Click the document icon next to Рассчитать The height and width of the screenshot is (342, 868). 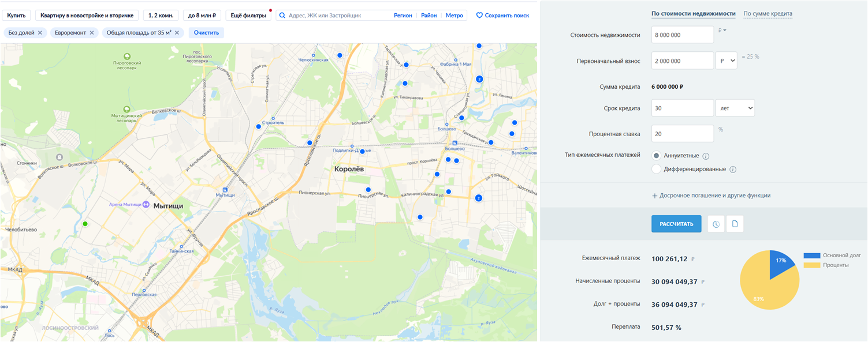pyautogui.click(x=735, y=224)
